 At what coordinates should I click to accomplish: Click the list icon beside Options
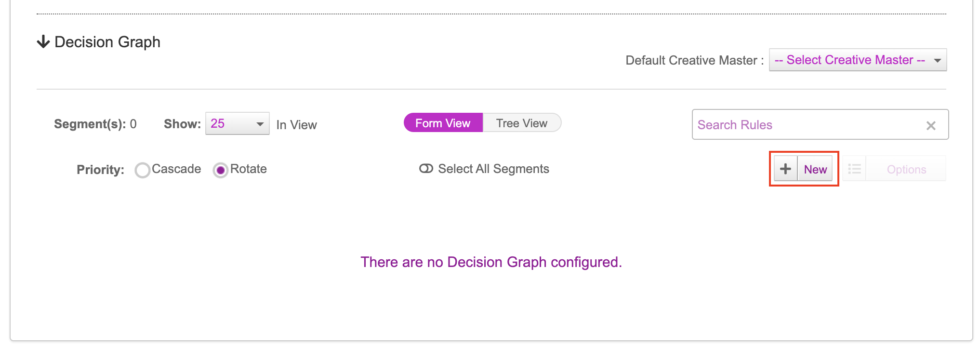854,169
